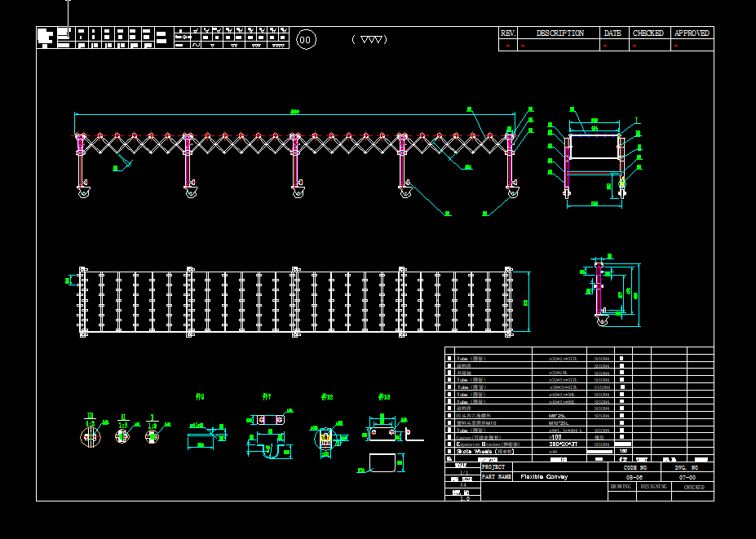Viewport: 756px width, 539px height.
Task: Select the Flexible Convey part name text
Action: tap(544, 477)
